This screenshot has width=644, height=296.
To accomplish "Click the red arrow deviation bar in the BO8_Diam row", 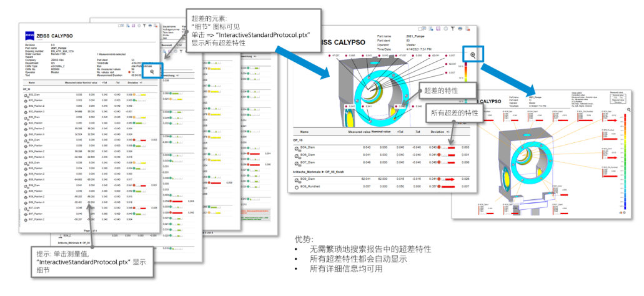I will click(x=448, y=179).
